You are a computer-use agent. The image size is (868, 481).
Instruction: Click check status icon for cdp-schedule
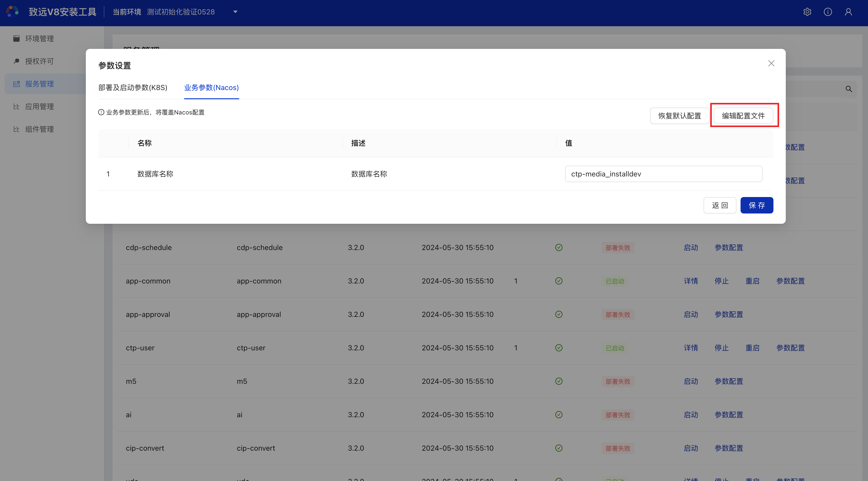559,248
